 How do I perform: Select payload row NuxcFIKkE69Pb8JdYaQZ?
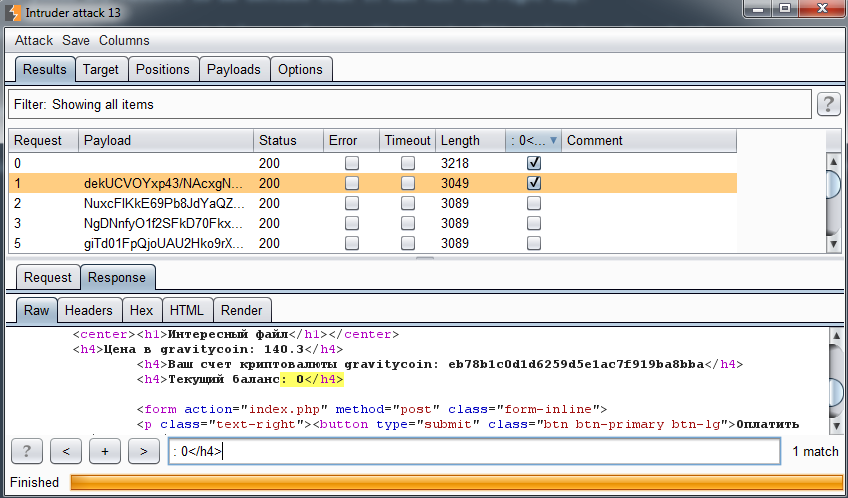pyautogui.click(x=373, y=203)
